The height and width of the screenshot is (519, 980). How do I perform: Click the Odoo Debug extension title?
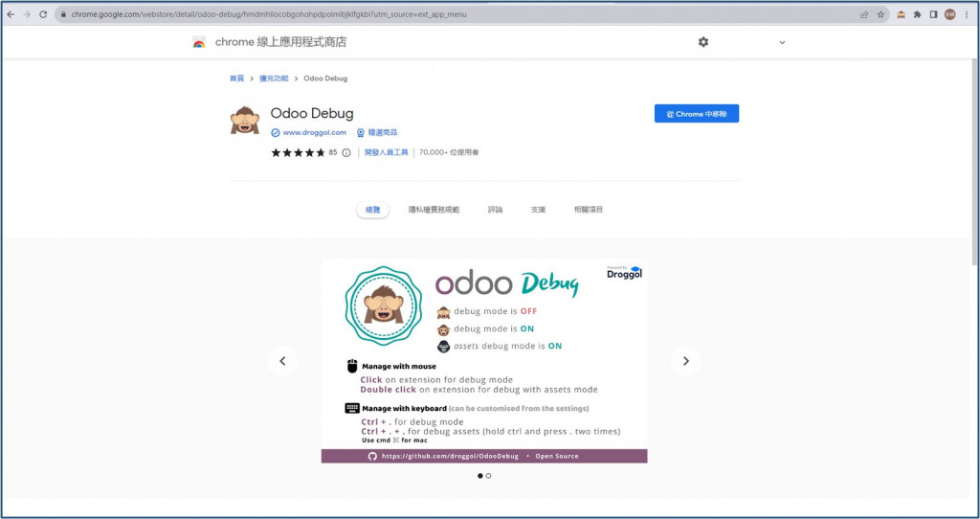312,114
